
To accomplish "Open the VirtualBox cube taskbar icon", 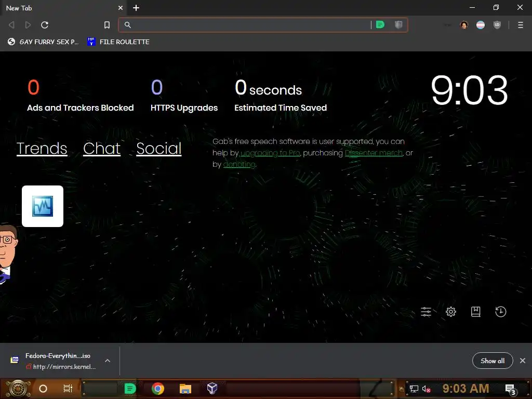I will click(x=212, y=389).
